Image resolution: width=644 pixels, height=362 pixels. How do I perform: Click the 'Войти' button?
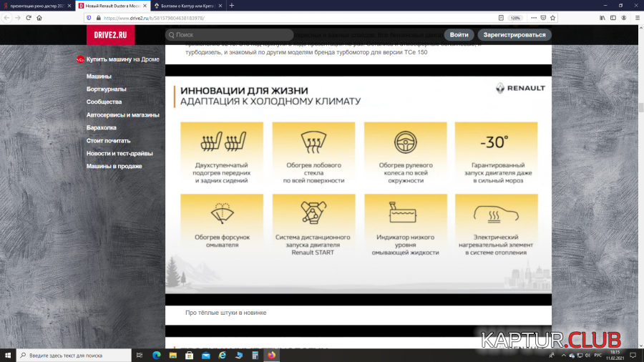point(459,35)
